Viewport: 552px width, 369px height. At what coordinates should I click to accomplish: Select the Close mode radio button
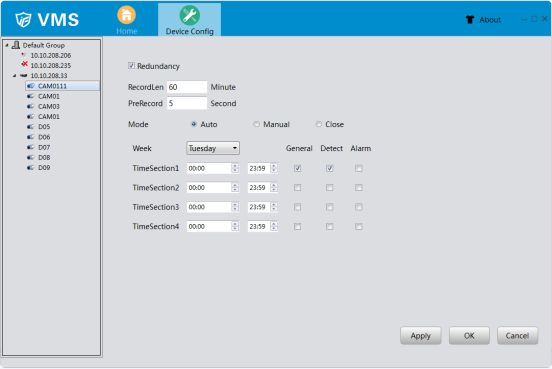(x=319, y=124)
